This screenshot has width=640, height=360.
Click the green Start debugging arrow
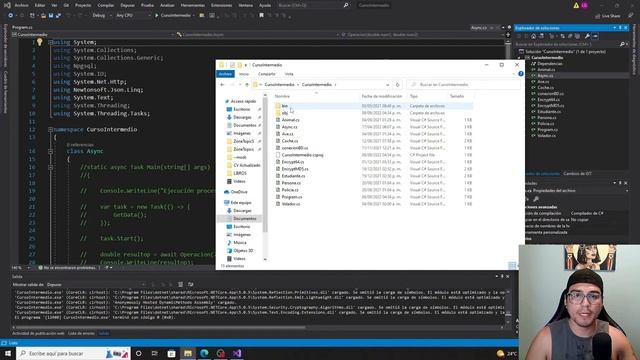[157, 16]
